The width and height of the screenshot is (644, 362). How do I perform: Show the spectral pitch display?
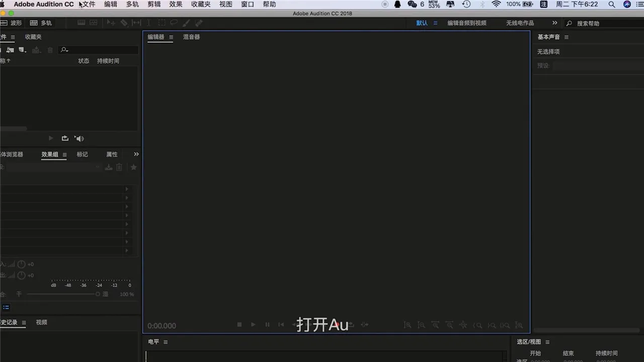pos(94,23)
